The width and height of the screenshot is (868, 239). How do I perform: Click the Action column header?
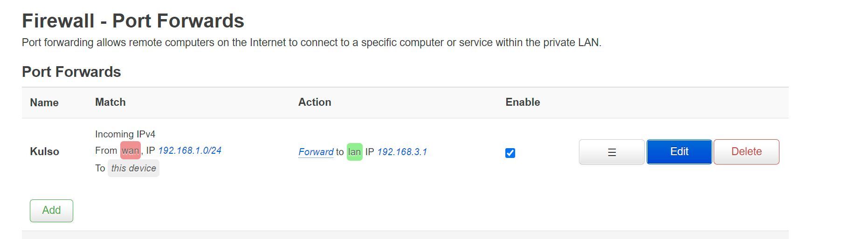pos(315,102)
